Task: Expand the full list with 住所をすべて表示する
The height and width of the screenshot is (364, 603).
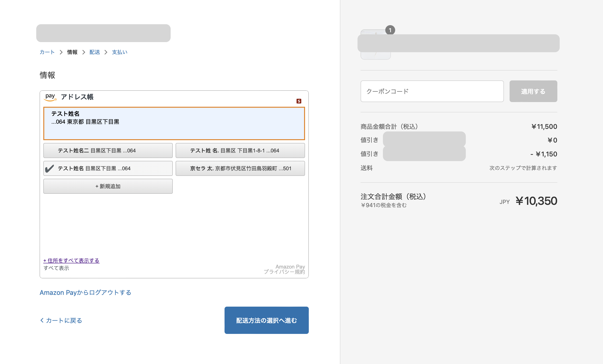Action: coord(71,260)
